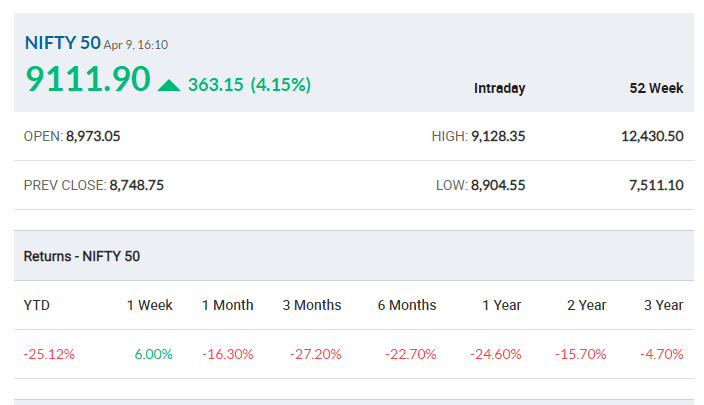The width and height of the screenshot is (704, 405).
Task: Select the 3 Months return -27.20%
Action: tap(316, 354)
